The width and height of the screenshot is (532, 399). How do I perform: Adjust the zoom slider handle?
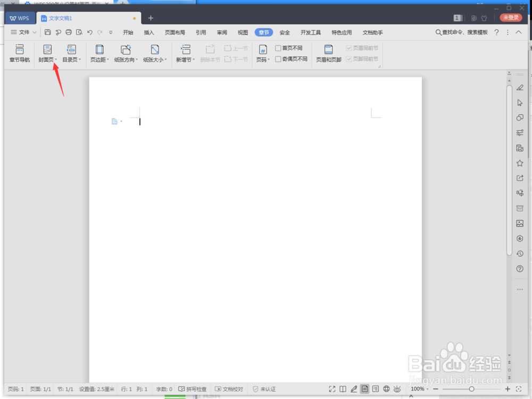coord(471,389)
